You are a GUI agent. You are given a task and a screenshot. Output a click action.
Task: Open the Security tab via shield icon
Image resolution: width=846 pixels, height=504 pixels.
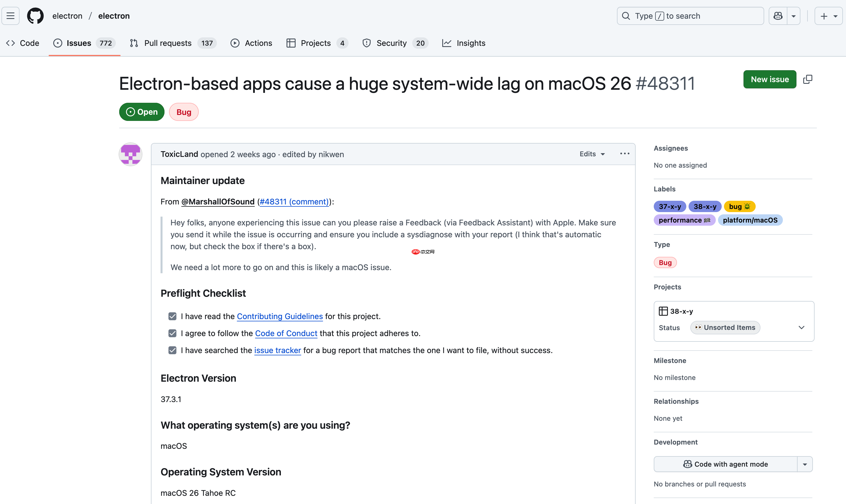[x=367, y=43]
